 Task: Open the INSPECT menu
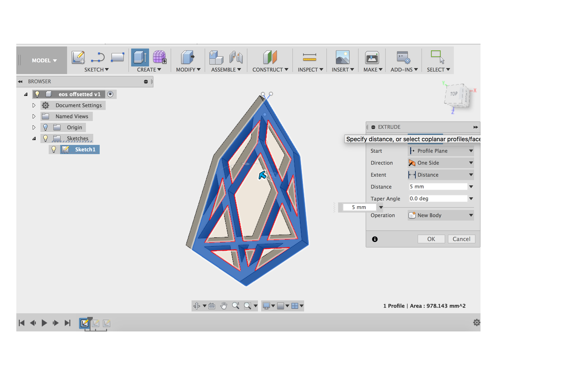coord(311,70)
